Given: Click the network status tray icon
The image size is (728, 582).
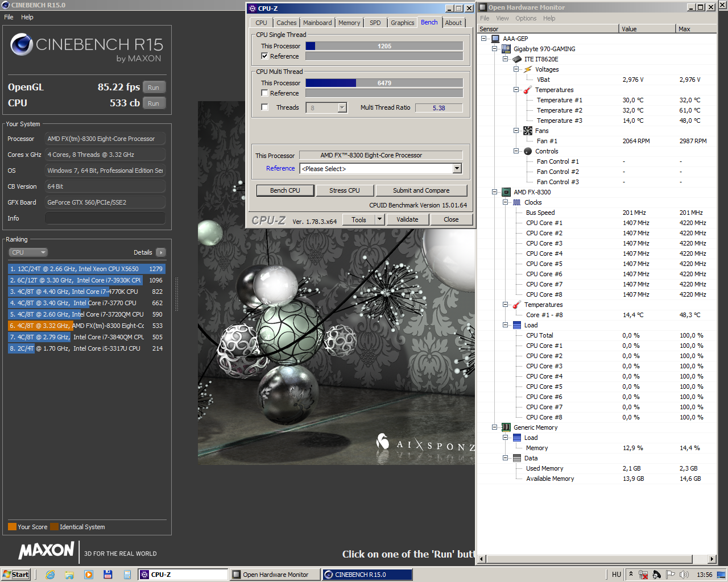Looking at the screenshot, I should click(643, 575).
